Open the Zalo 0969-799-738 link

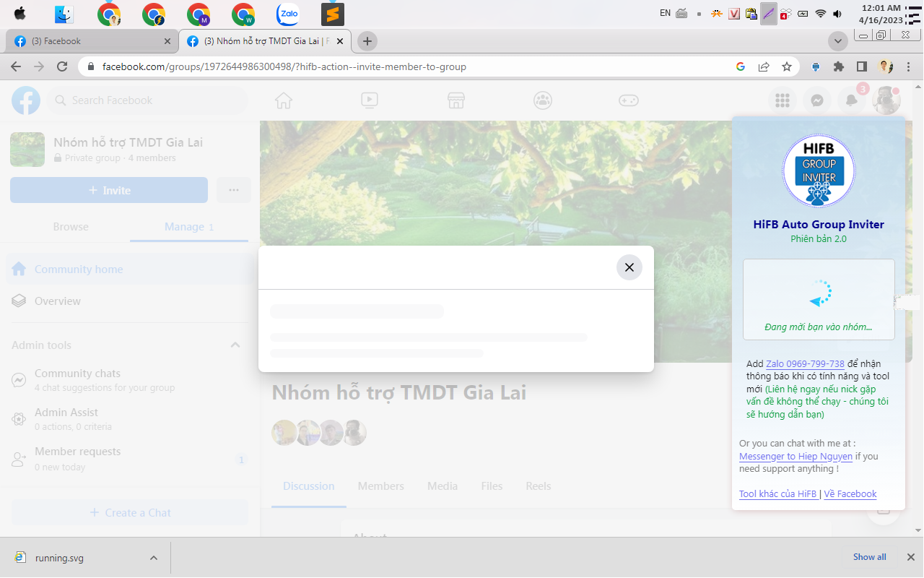coord(805,363)
